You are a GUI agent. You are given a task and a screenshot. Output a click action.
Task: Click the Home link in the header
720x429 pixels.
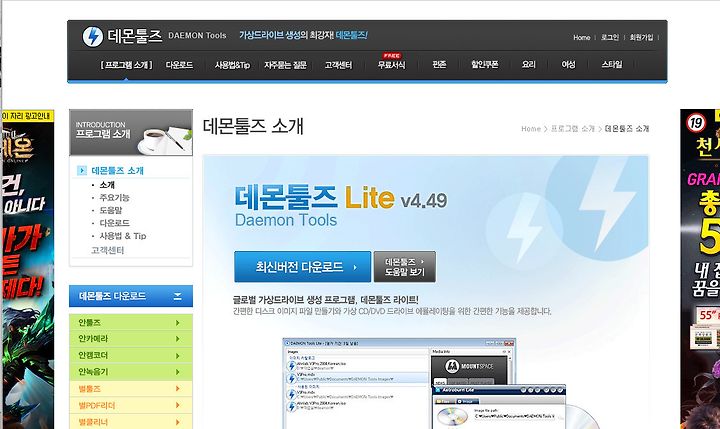581,38
